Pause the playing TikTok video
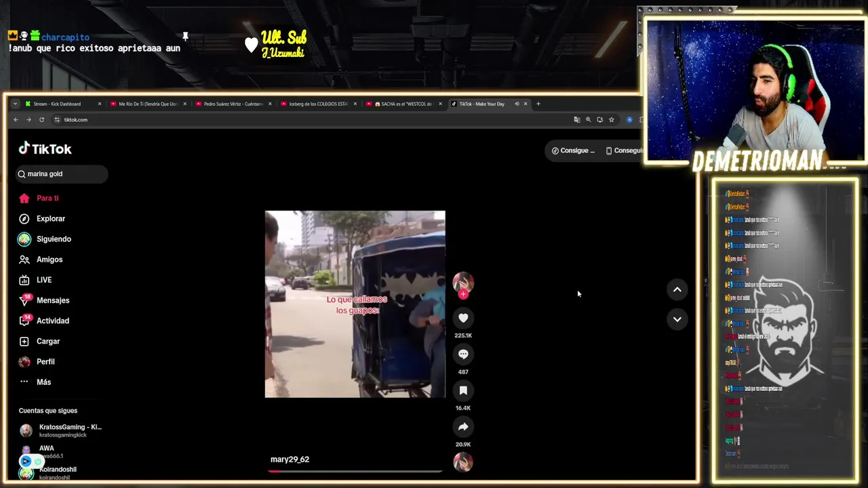Screen dimensions: 868x488 (x=355, y=304)
